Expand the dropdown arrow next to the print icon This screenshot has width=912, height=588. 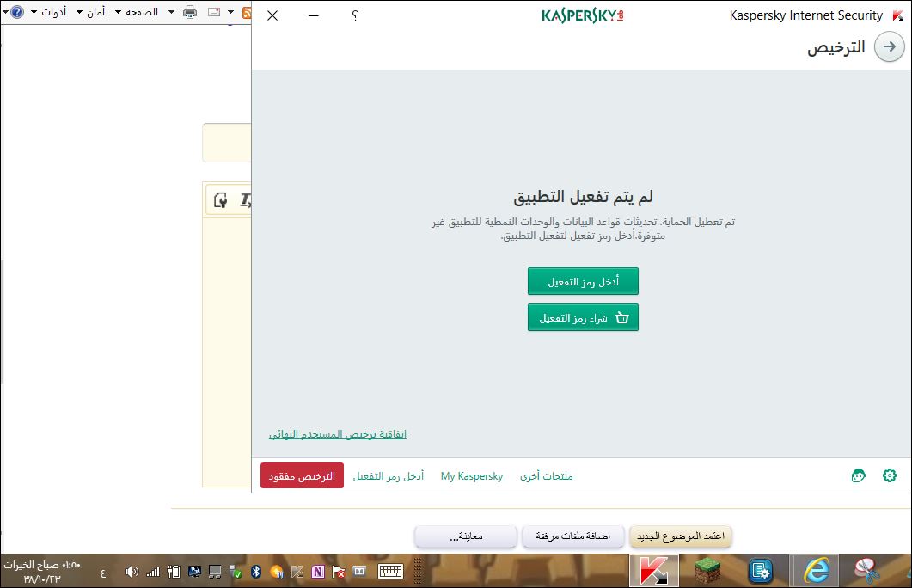click(x=172, y=12)
